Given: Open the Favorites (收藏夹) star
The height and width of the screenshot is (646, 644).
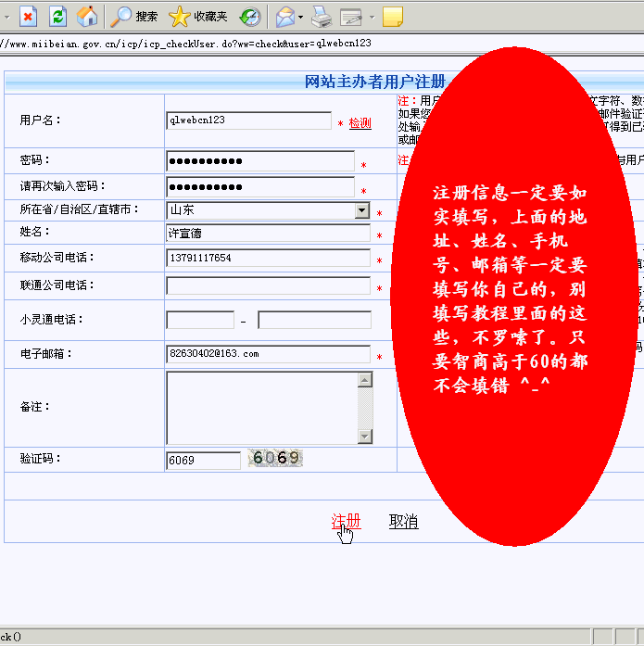Looking at the screenshot, I should pos(197,16).
